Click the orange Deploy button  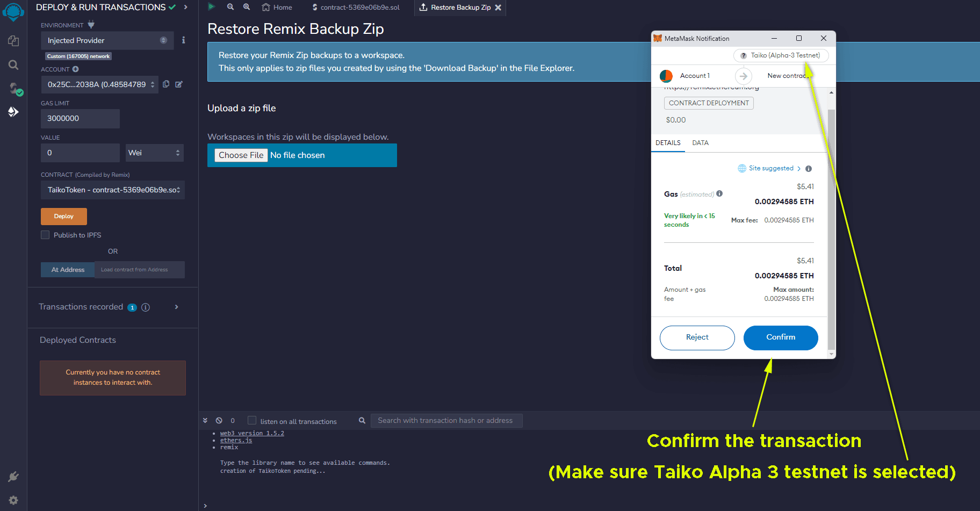tap(64, 217)
